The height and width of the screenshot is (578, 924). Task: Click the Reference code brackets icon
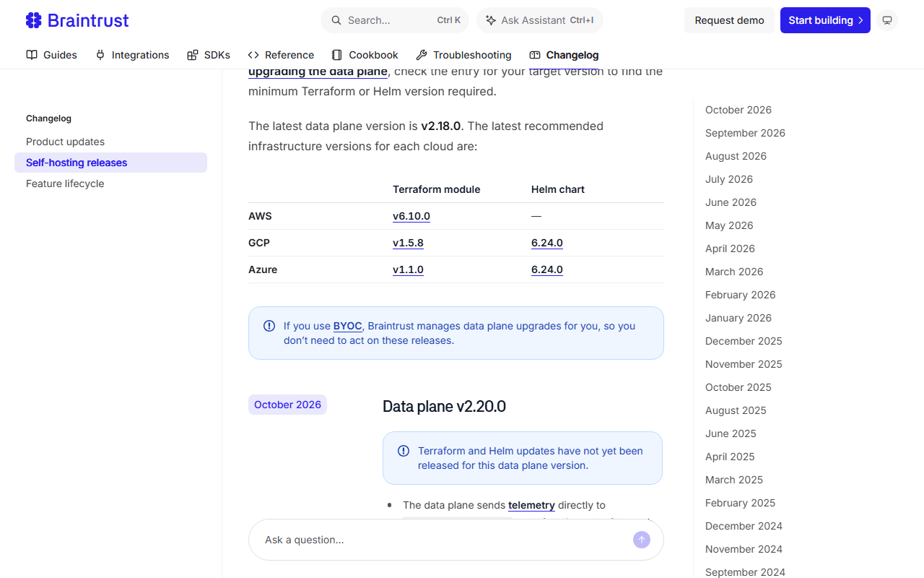pos(253,55)
